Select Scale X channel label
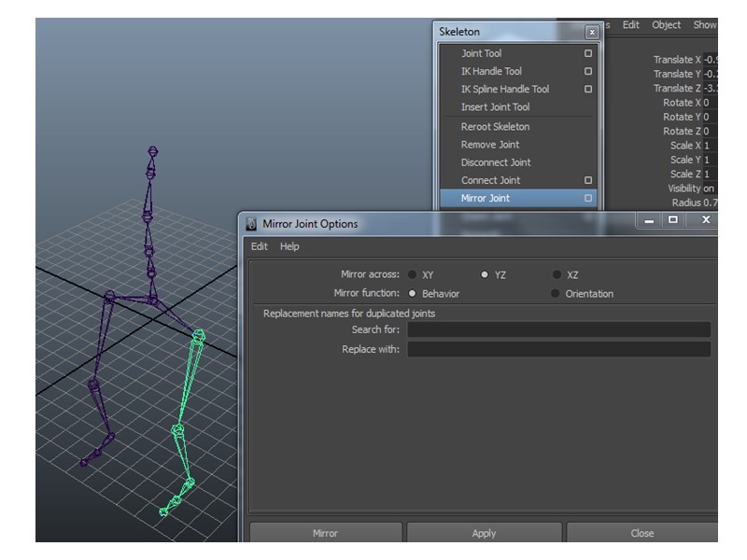Viewport: 747px width, 560px height. click(685, 146)
